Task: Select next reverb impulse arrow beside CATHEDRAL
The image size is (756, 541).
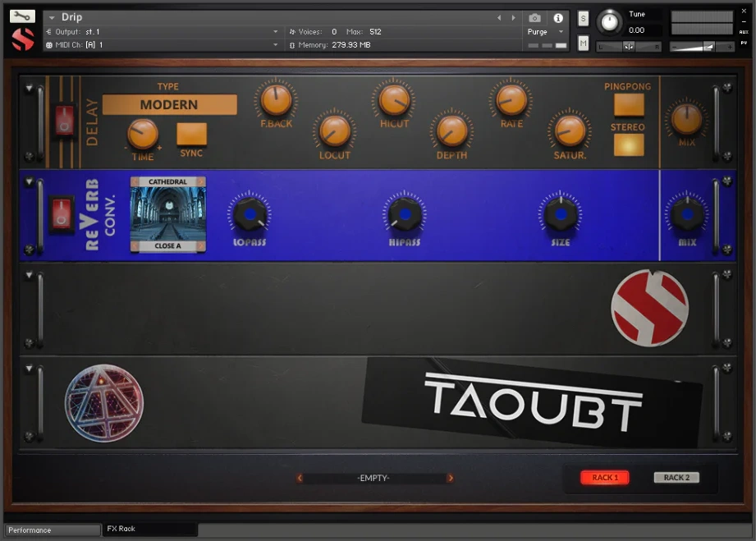Action: 200,181
